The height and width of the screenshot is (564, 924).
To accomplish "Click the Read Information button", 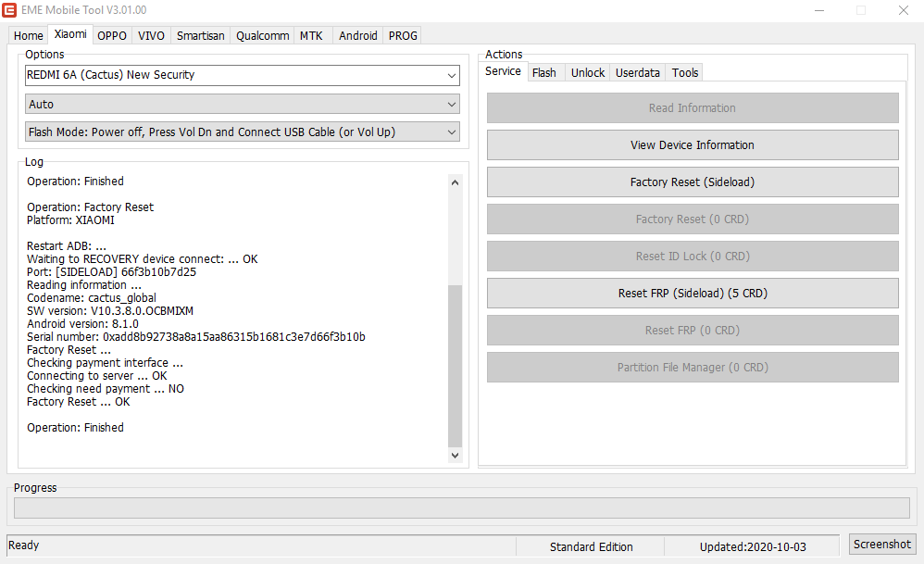I will tap(693, 107).
